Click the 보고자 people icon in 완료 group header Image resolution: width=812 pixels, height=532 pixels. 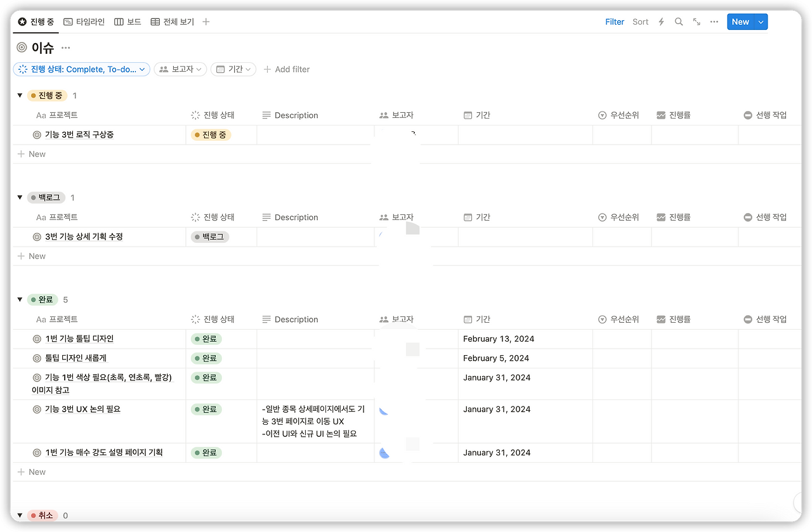[x=384, y=320]
